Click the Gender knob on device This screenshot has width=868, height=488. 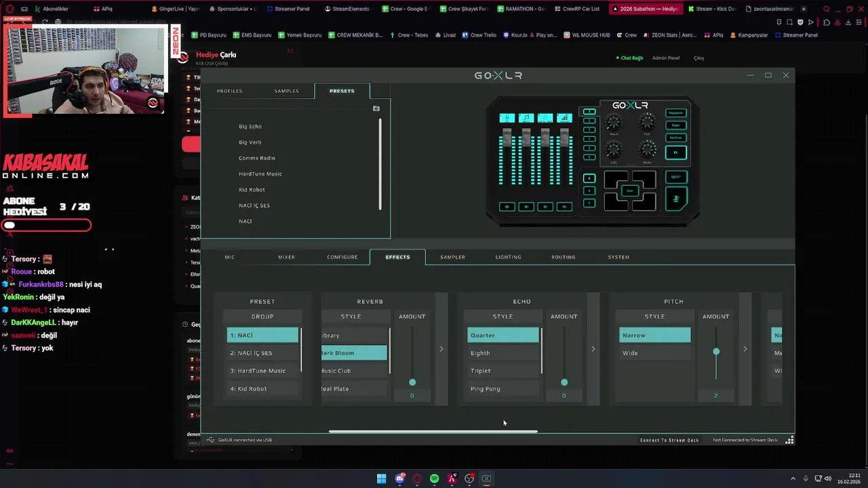(x=648, y=149)
